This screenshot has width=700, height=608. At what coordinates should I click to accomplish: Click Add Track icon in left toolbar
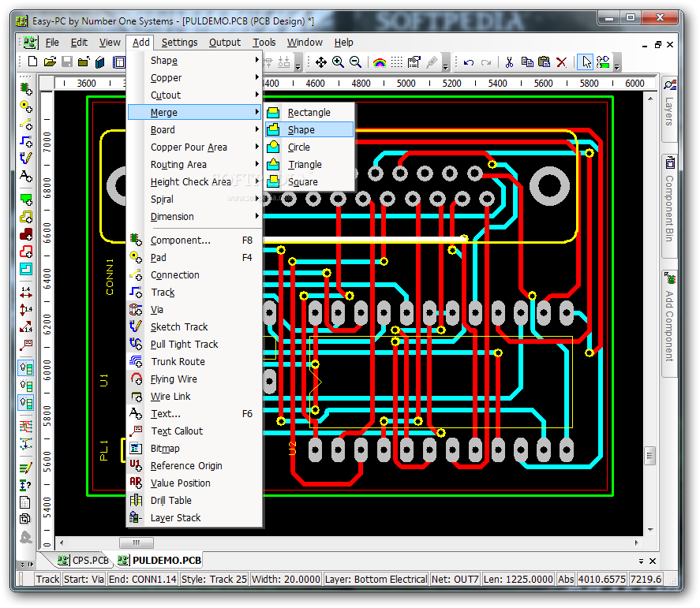(x=26, y=141)
